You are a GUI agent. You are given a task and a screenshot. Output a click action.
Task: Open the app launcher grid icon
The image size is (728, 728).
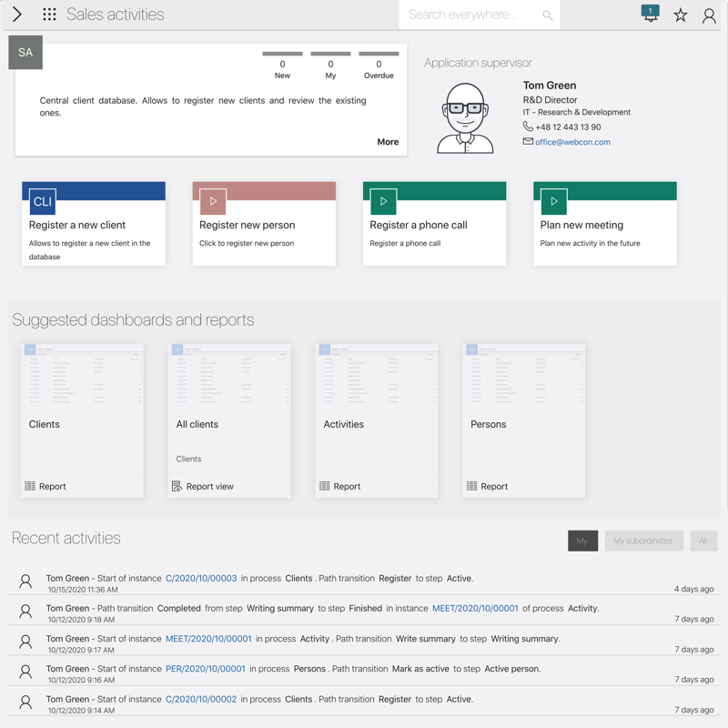[49, 15]
